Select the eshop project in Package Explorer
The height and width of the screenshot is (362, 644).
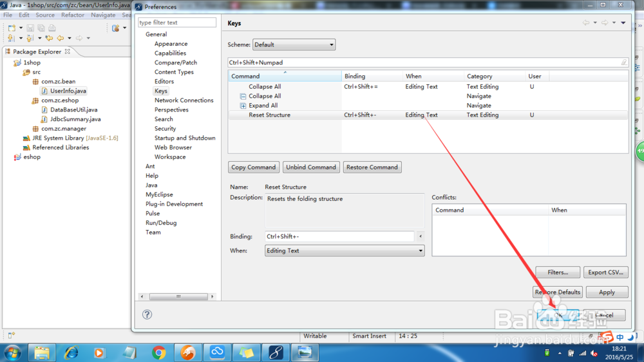[x=32, y=157]
